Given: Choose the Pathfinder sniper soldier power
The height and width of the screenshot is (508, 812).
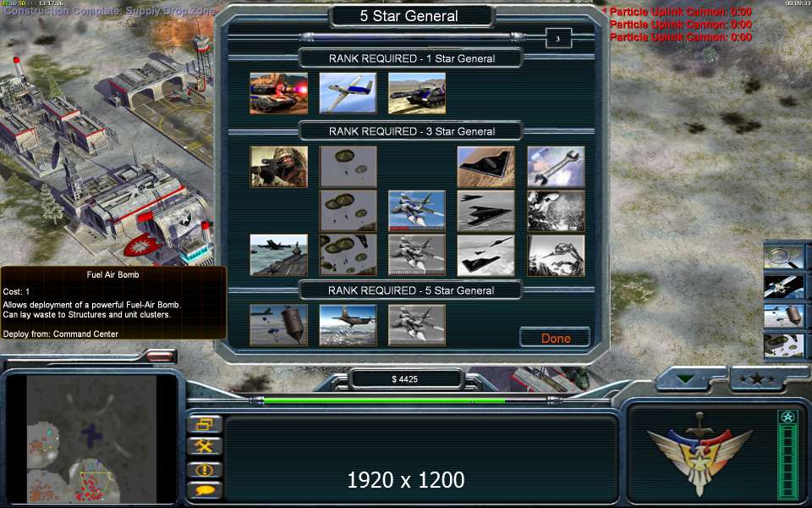Looking at the screenshot, I should tap(278, 167).
